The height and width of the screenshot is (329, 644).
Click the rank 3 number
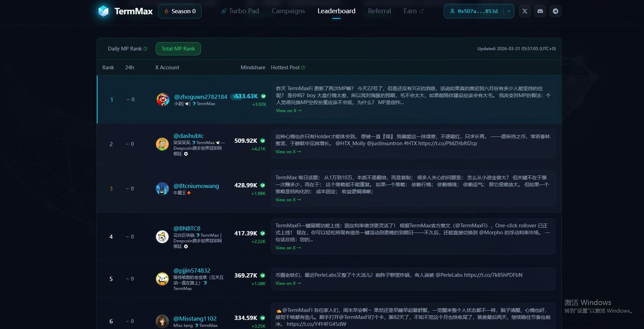pyautogui.click(x=111, y=188)
